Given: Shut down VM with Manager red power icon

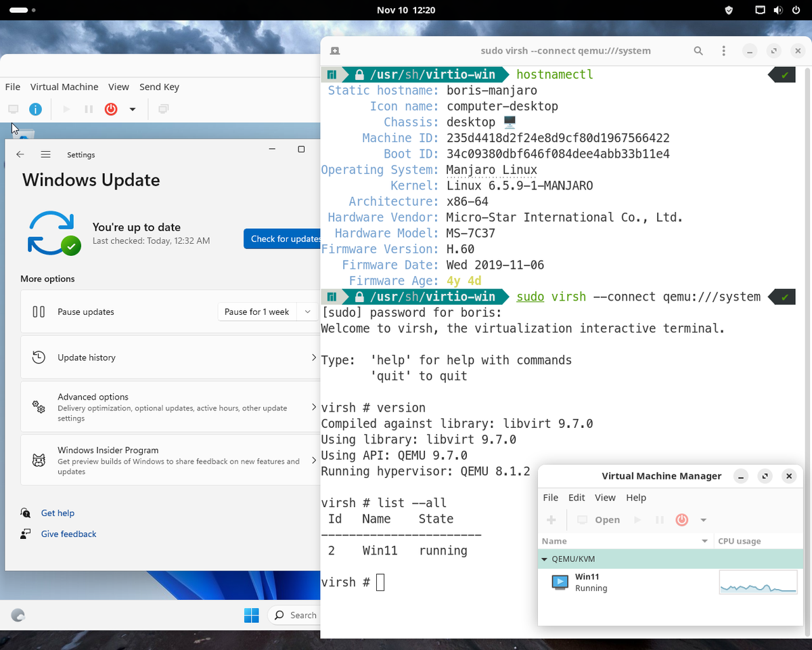Looking at the screenshot, I should click(x=682, y=520).
